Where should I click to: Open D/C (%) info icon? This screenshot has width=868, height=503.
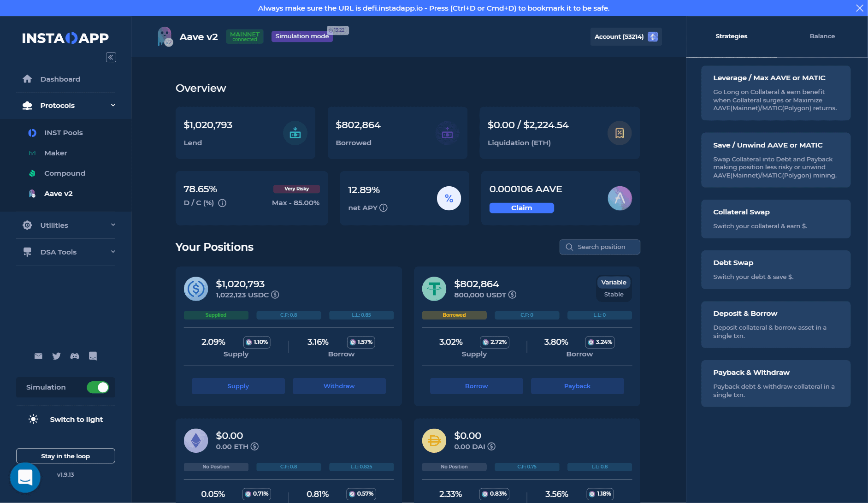coord(222,203)
